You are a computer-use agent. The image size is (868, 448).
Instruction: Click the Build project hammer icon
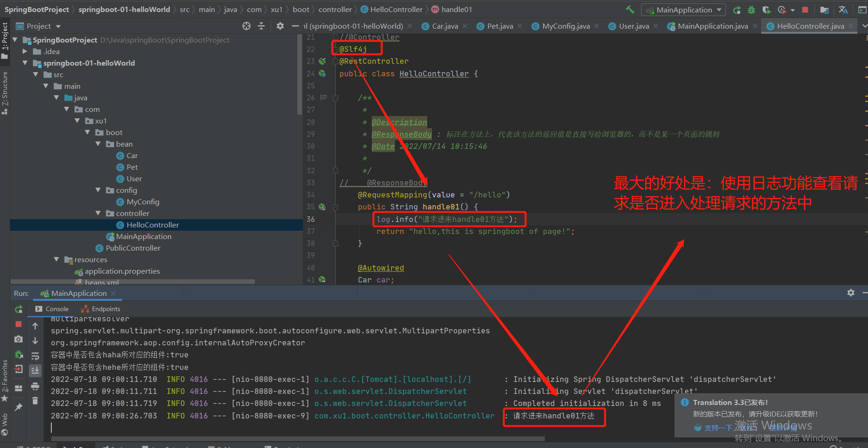tap(630, 9)
